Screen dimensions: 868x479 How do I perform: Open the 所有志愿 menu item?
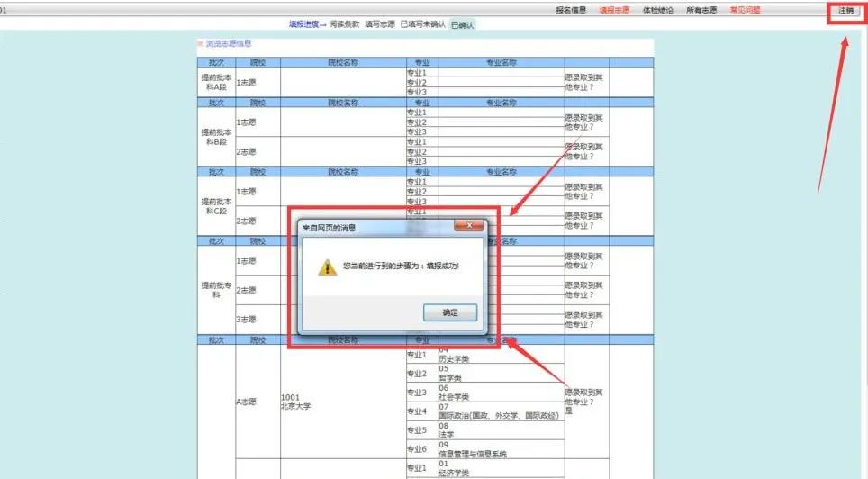coord(701,10)
